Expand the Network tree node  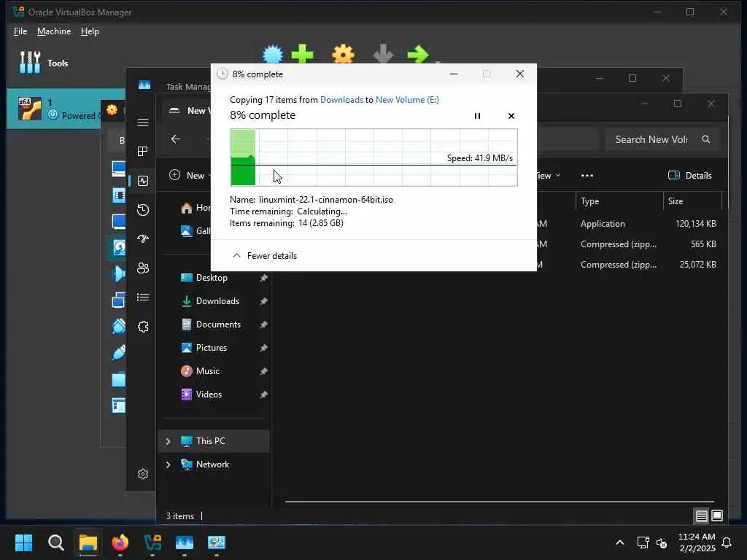(x=169, y=464)
